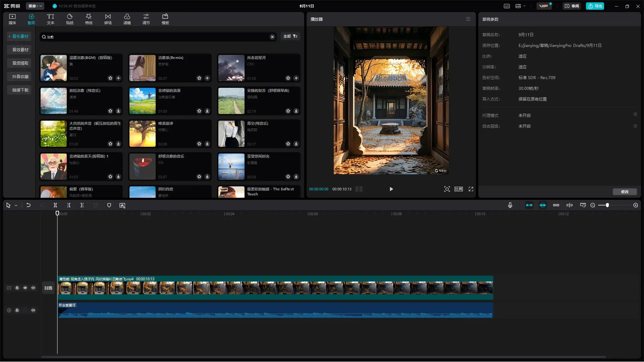
Task: Click the 修改 button in draft parameters
Action: tap(625, 192)
